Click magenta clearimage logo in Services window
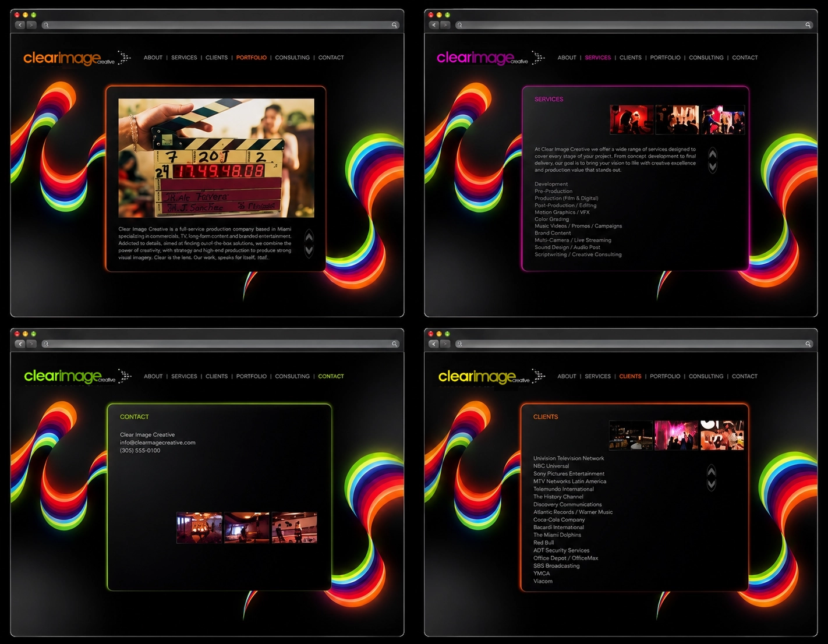Viewport: 828px width, 644px height. (x=482, y=58)
